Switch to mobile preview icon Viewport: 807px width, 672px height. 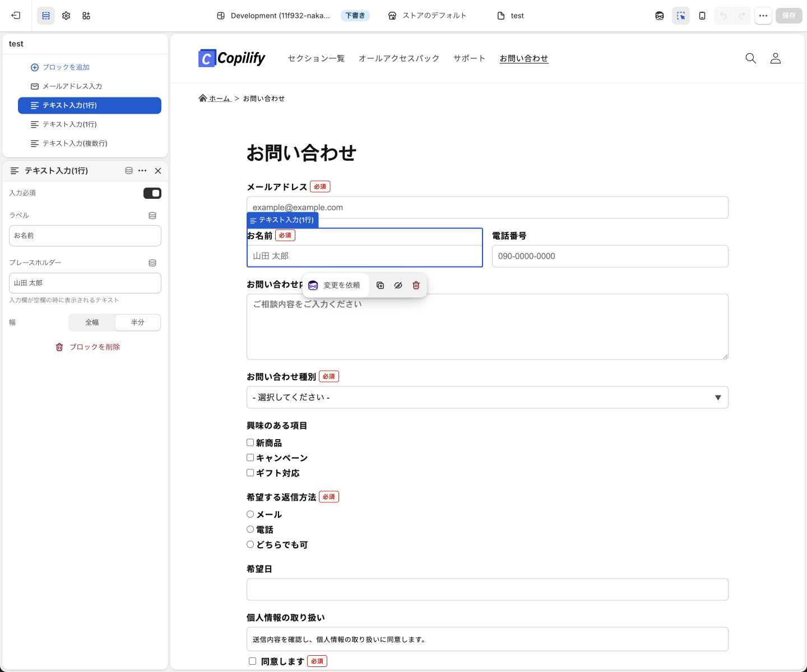[x=702, y=16]
